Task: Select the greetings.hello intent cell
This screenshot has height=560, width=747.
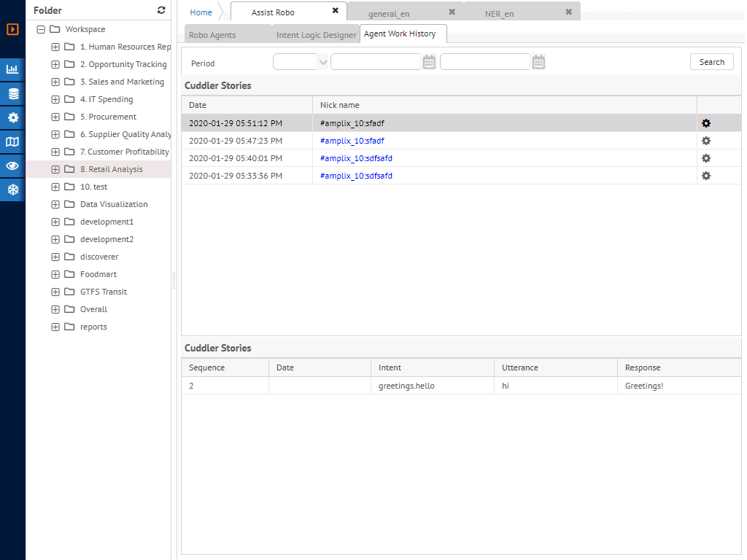Action: pos(433,386)
